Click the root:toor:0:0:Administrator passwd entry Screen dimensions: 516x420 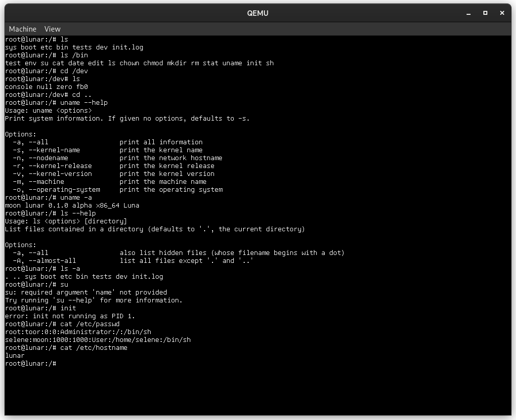[x=78, y=332]
